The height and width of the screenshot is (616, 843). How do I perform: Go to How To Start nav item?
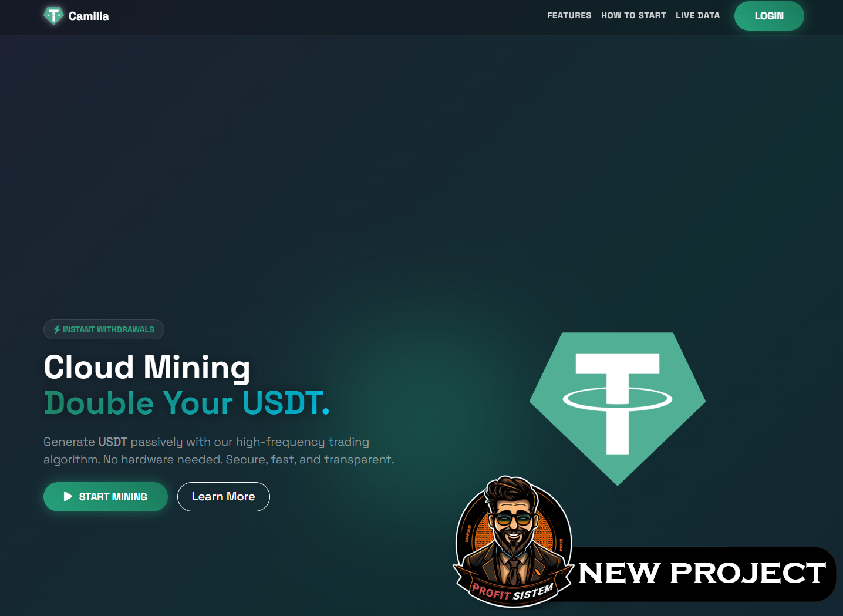[x=633, y=16]
